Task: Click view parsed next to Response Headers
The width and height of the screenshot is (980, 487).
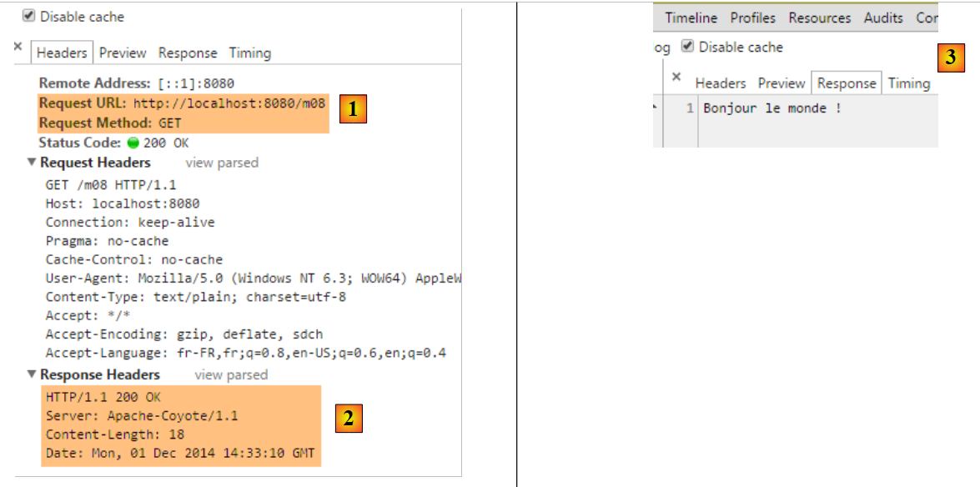Action: (x=231, y=375)
